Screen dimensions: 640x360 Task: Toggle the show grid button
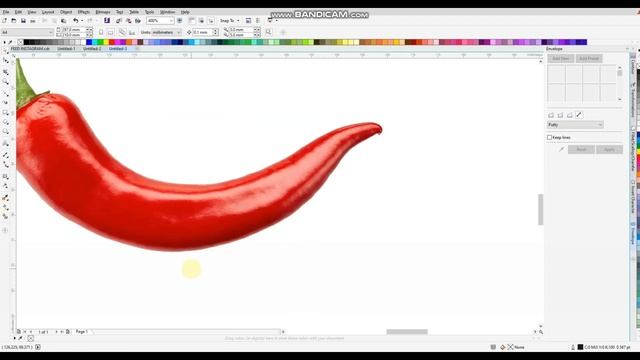point(201,20)
